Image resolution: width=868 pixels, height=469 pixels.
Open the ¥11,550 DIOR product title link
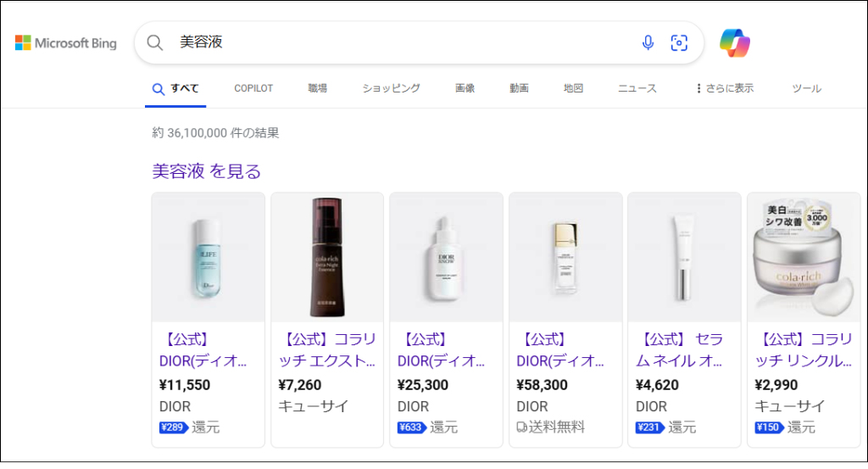click(203, 350)
